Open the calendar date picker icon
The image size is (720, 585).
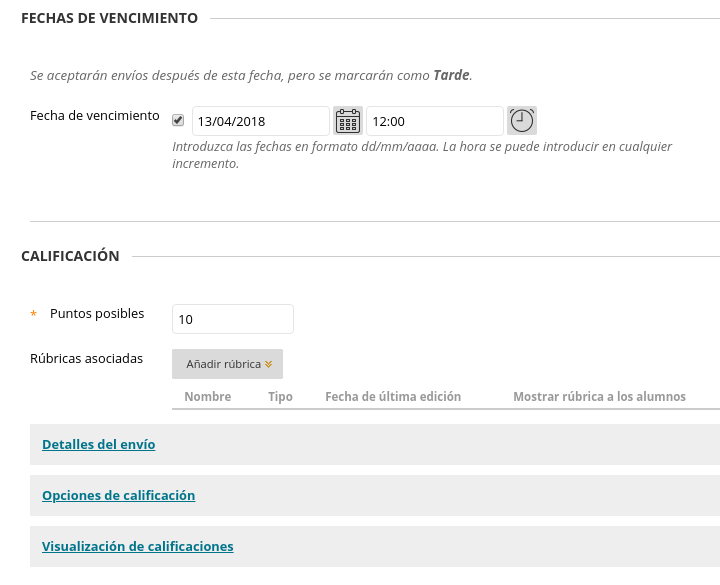point(347,121)
